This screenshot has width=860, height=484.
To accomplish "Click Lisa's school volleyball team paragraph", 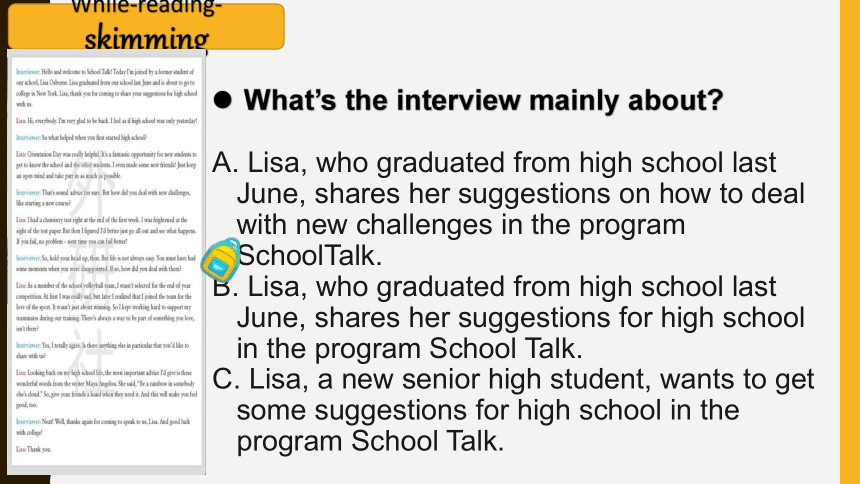I will [105, 307].
